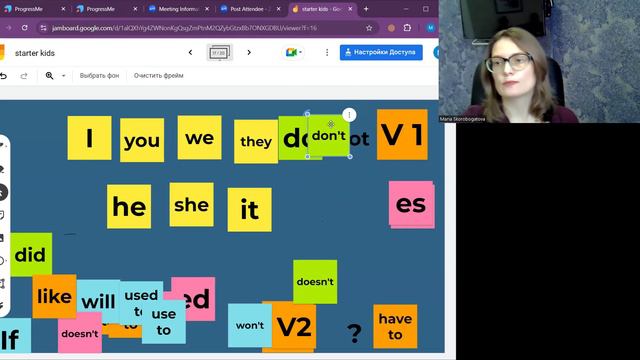Select the yellow "they" sticky note
This screenshot has height=360, width=640.
click(x=256, y=142)
